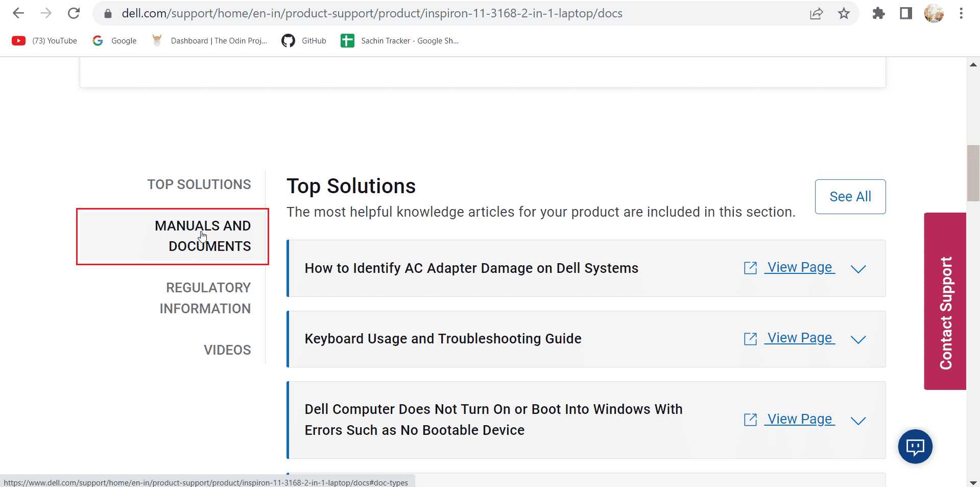Click the See All button
Screen dimensions: 980x487
click(x=850, y=197)
